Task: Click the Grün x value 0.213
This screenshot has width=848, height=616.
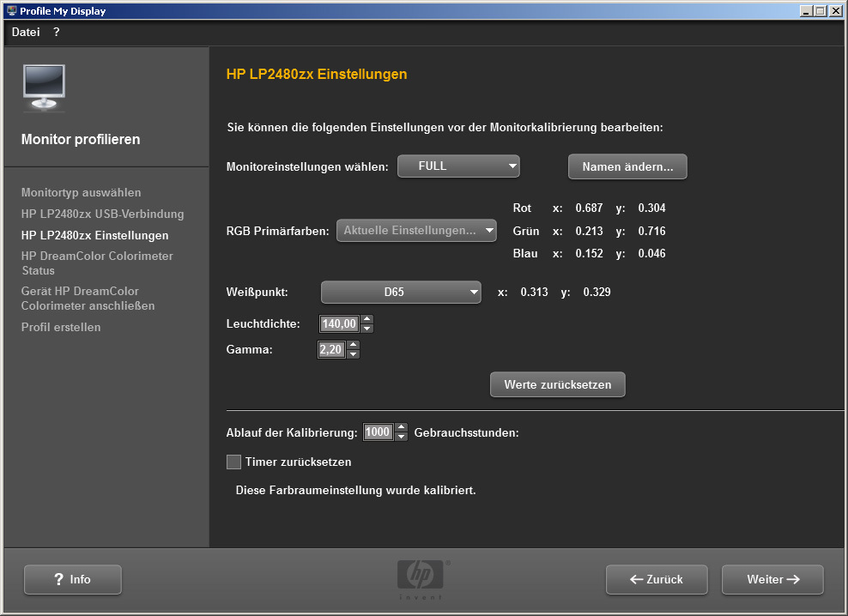Action: tap(589, 231)
